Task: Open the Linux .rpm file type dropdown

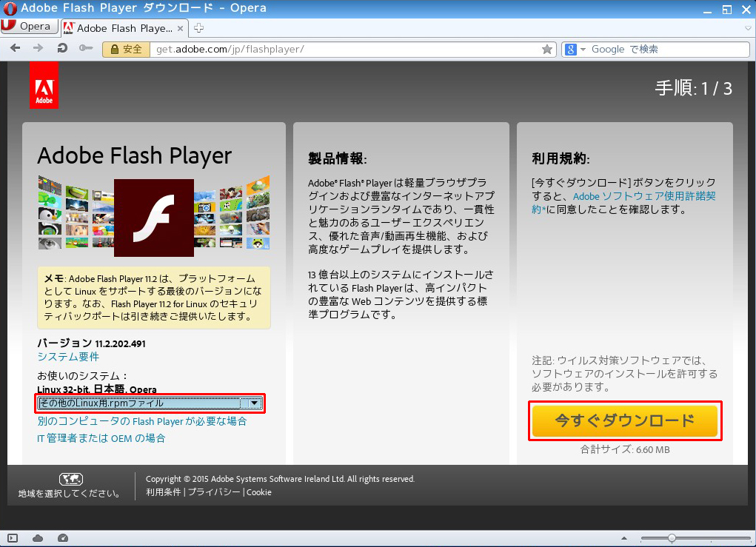Action: tap(150, 403)
